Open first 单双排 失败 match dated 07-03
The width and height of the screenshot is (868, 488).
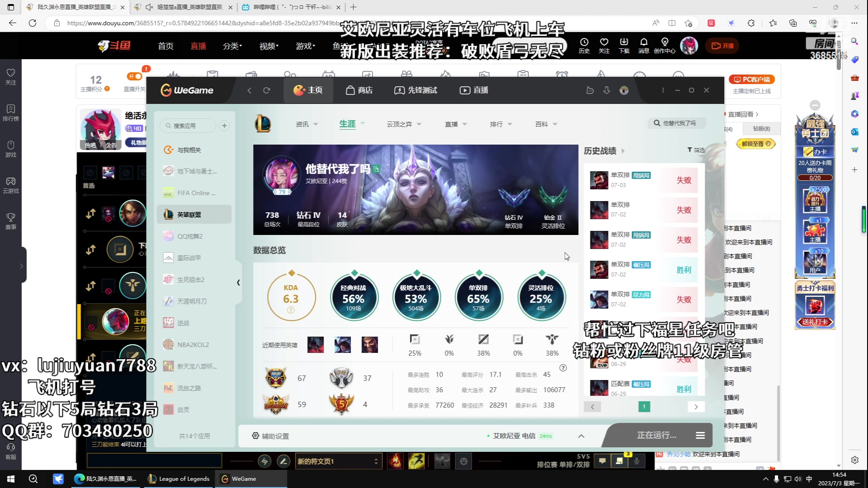[x=644, y=180]
